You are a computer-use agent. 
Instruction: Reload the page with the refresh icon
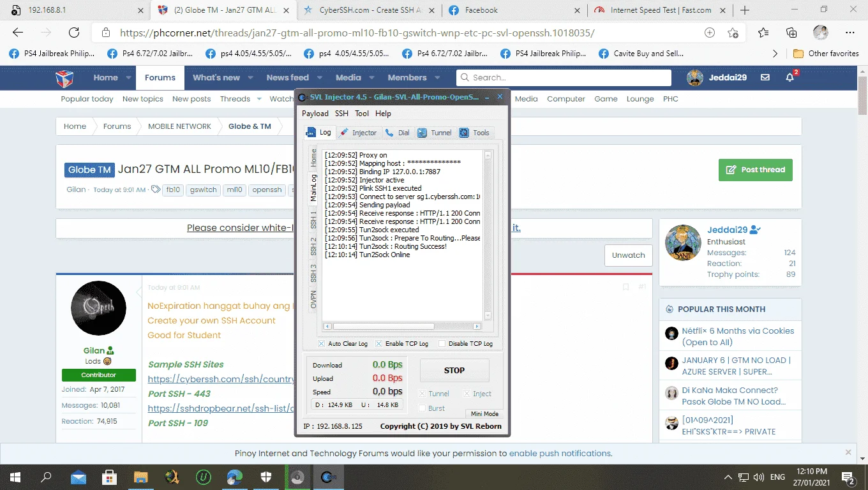(x=74, y=33)
